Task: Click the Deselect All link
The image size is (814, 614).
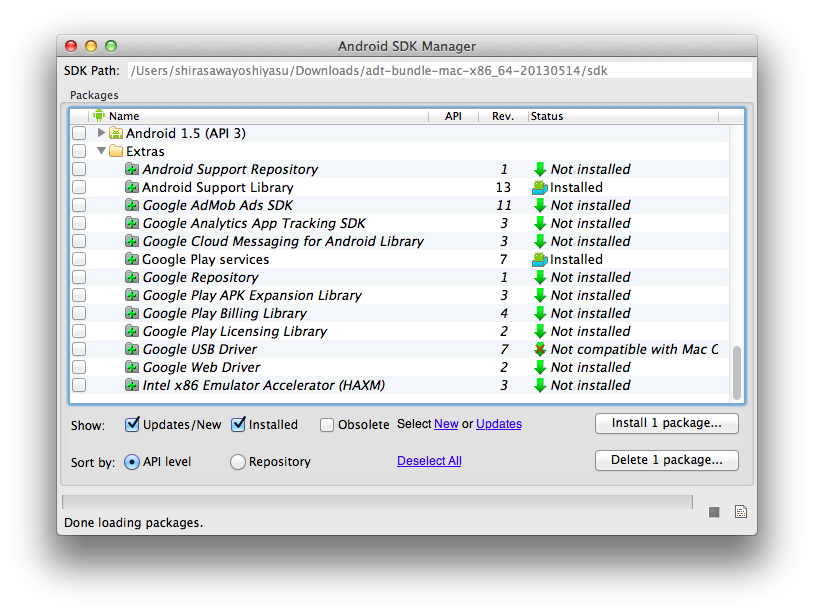Action: point(429,461)
